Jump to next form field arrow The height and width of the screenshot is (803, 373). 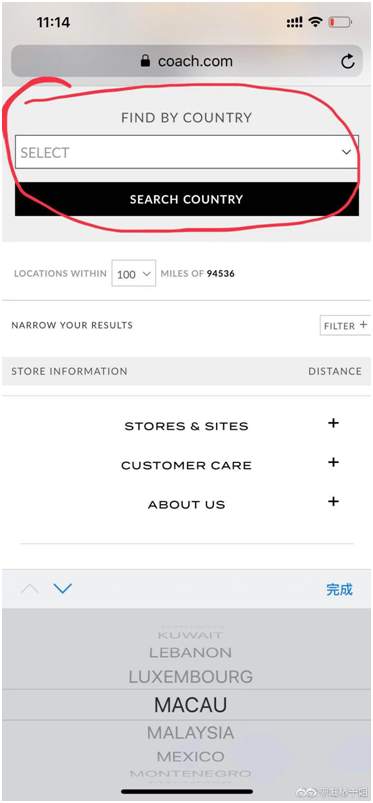63,589
